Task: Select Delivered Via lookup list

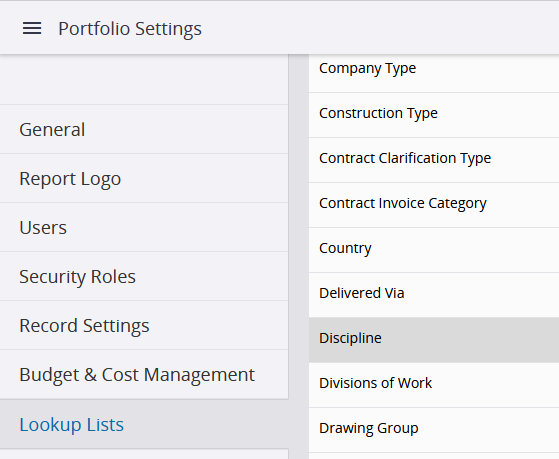Action: tap(434, 295)
